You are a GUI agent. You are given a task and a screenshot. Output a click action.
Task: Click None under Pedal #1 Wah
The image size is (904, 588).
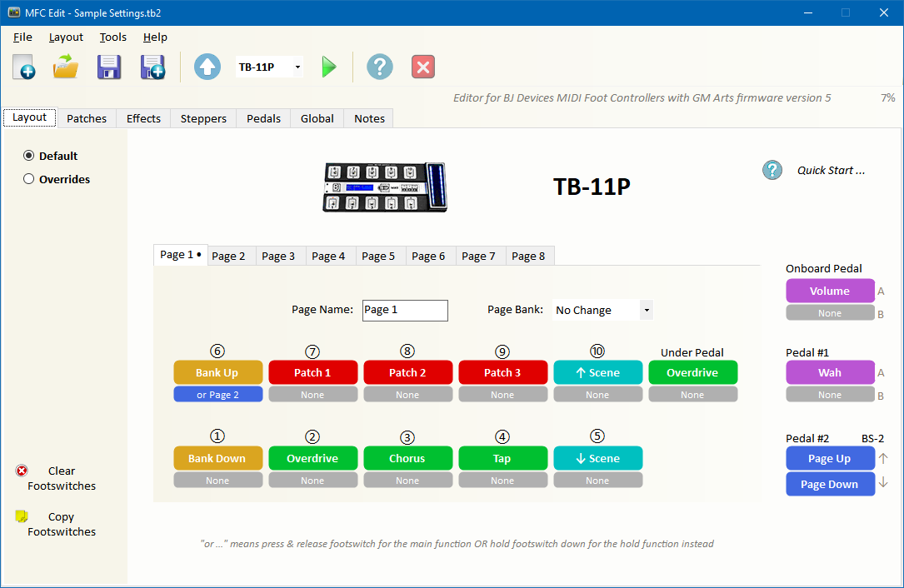(830, 395)
